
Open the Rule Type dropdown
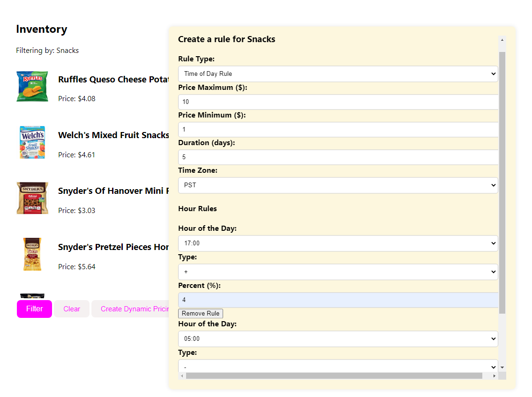point(338,74)
